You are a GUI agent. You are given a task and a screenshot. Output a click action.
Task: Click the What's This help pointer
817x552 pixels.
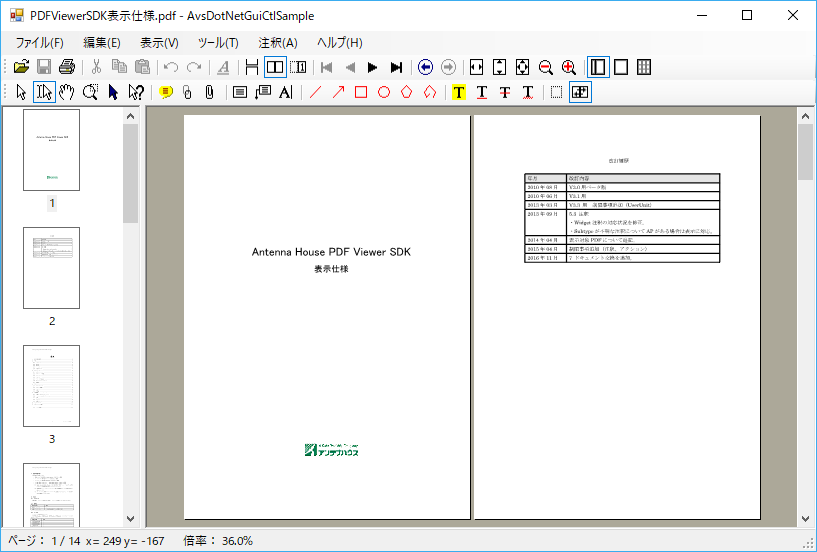[x=136, y=92]
